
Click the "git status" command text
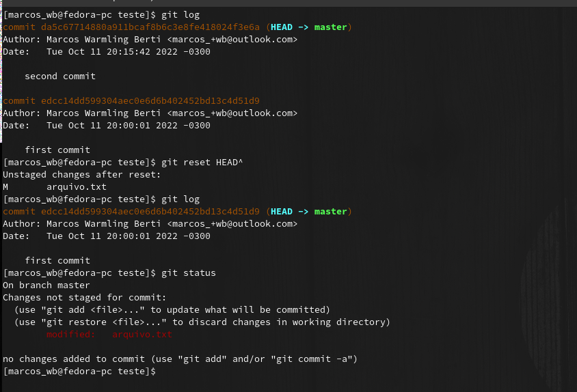[x=189, y=273]
